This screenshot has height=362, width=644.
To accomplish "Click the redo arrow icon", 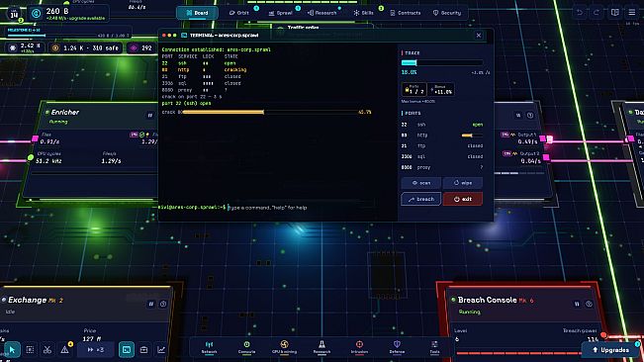I will coord(597,12).
